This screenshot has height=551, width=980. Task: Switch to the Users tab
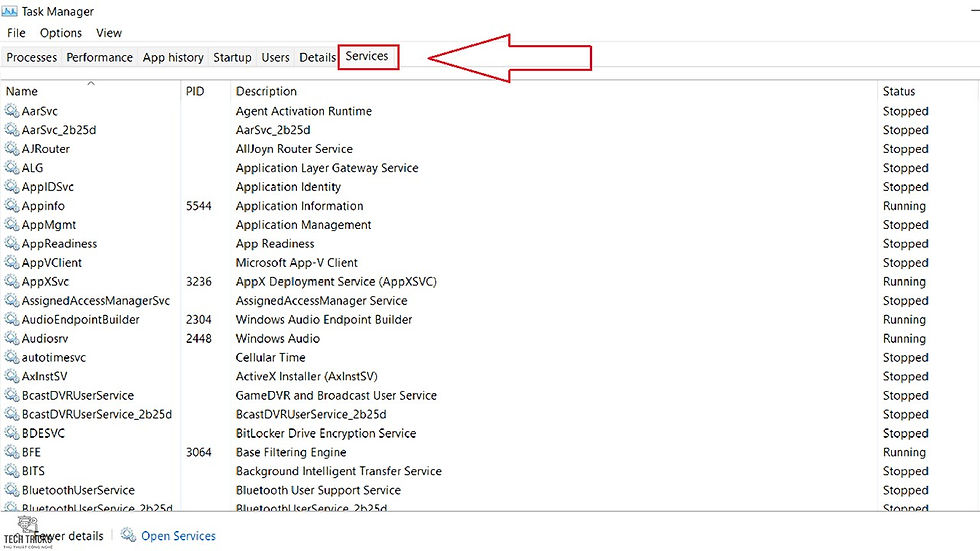point(275,57)
